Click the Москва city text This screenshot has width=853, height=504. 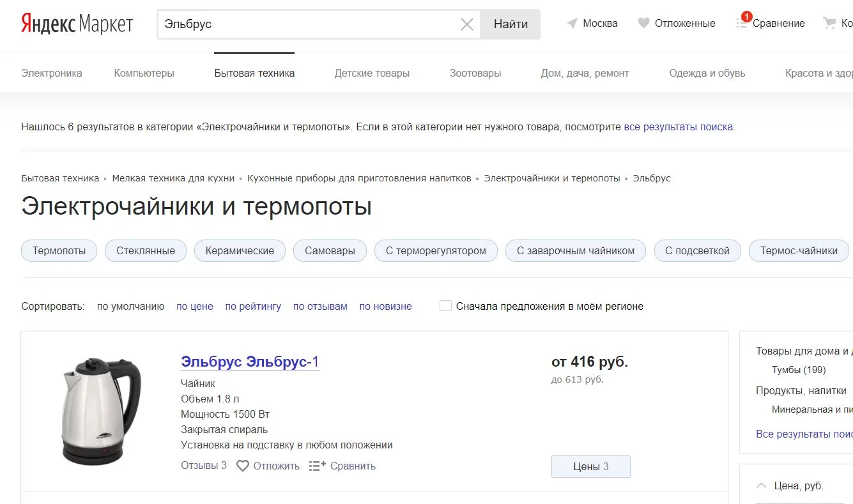(600, 24)
